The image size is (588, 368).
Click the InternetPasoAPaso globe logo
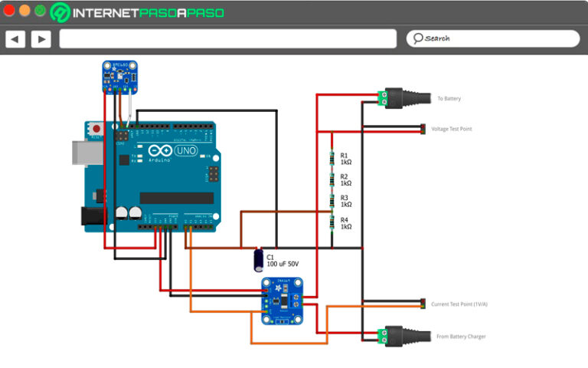pyautogui.click(x=60, y=12)
